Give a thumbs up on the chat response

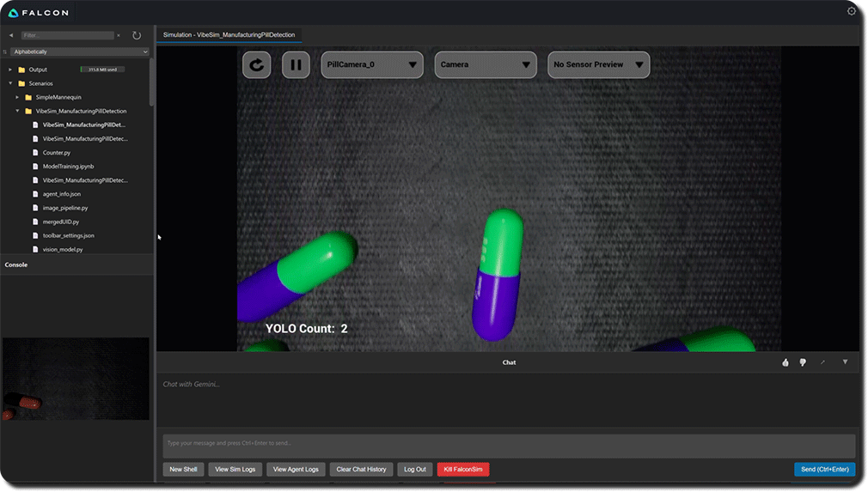785,362
